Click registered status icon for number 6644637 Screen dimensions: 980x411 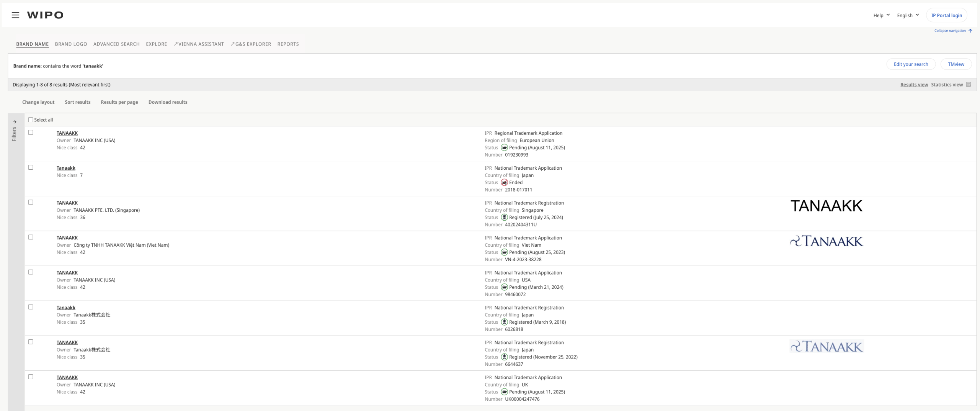coord(504,357)
